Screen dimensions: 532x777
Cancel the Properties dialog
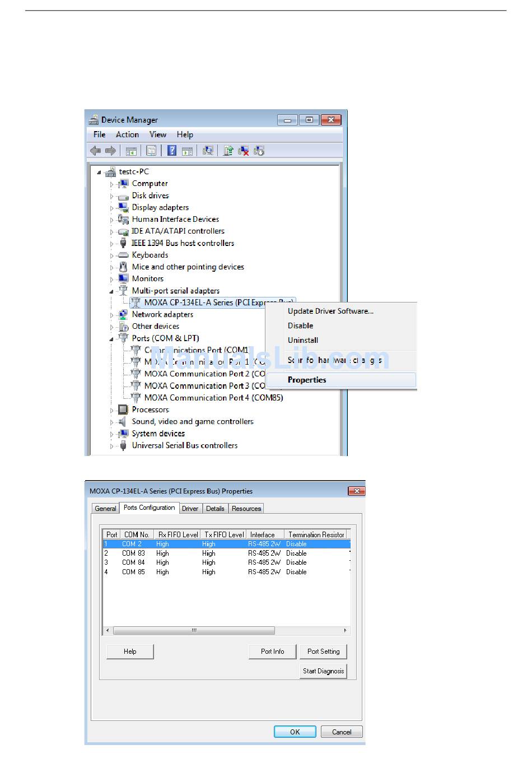click(342, 732)
